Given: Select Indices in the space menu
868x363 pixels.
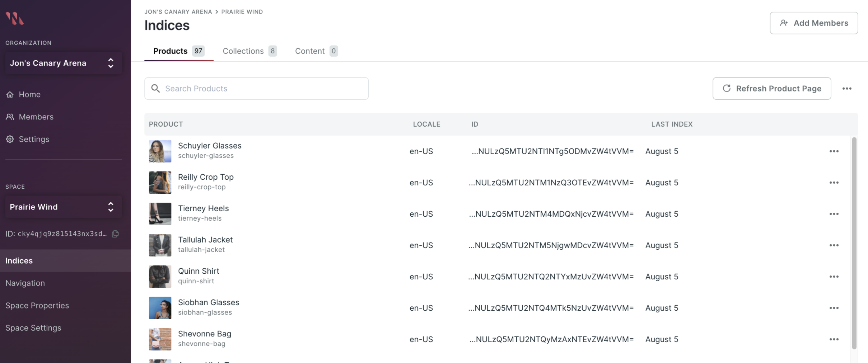Looking at the screenshot, I should [65, 261].
